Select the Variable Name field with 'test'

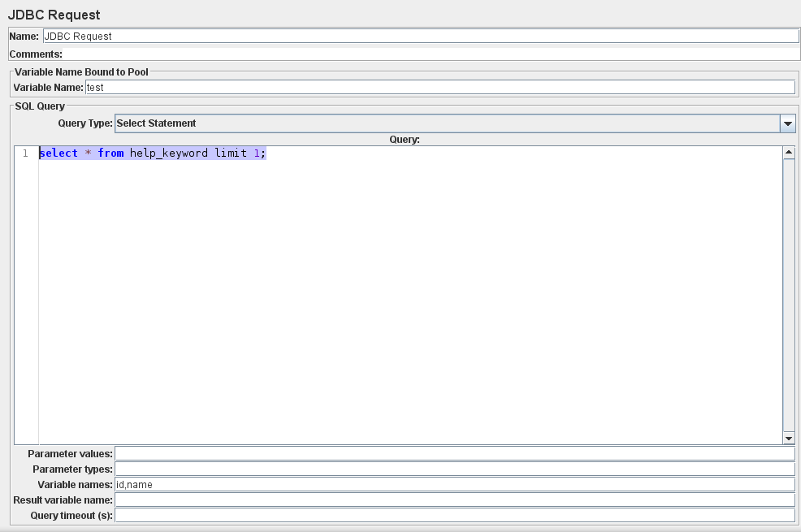[439, 87]
